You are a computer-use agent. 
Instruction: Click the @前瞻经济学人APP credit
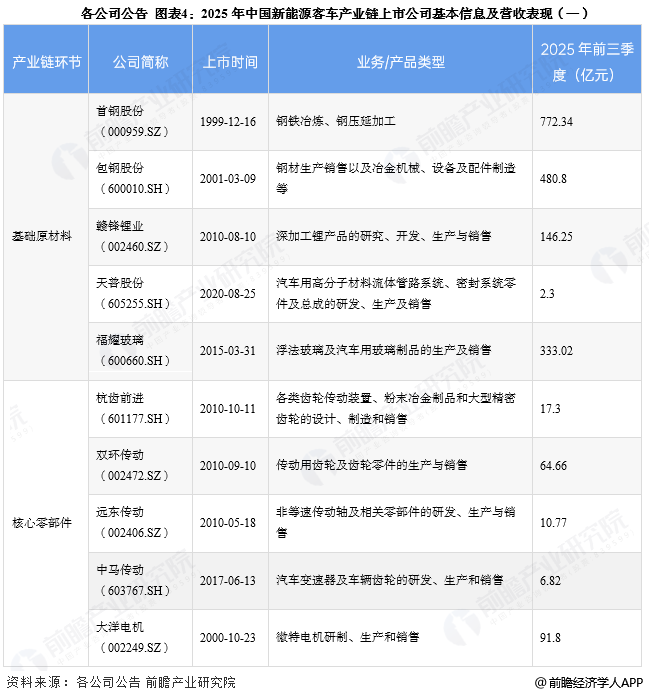pos(588,682)
